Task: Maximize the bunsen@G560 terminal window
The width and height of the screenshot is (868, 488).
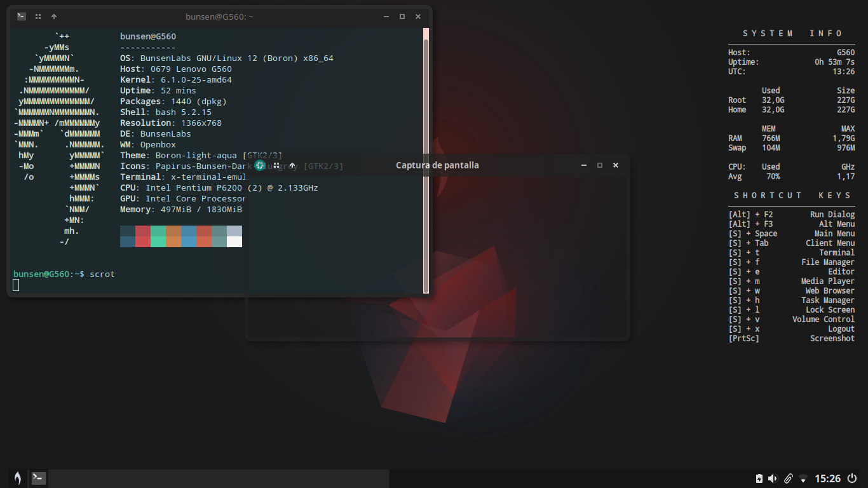Action: (x=402, y=17)
